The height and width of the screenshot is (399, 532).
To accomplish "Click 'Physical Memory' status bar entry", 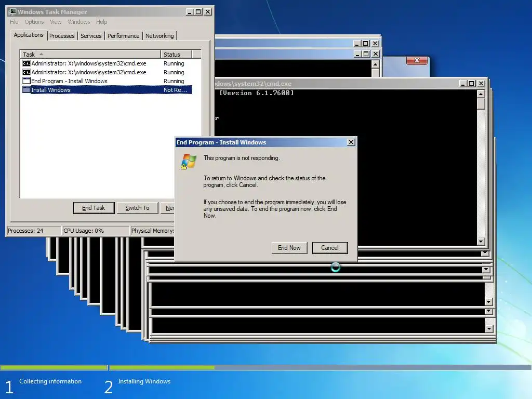I will (x=152, y=231).
